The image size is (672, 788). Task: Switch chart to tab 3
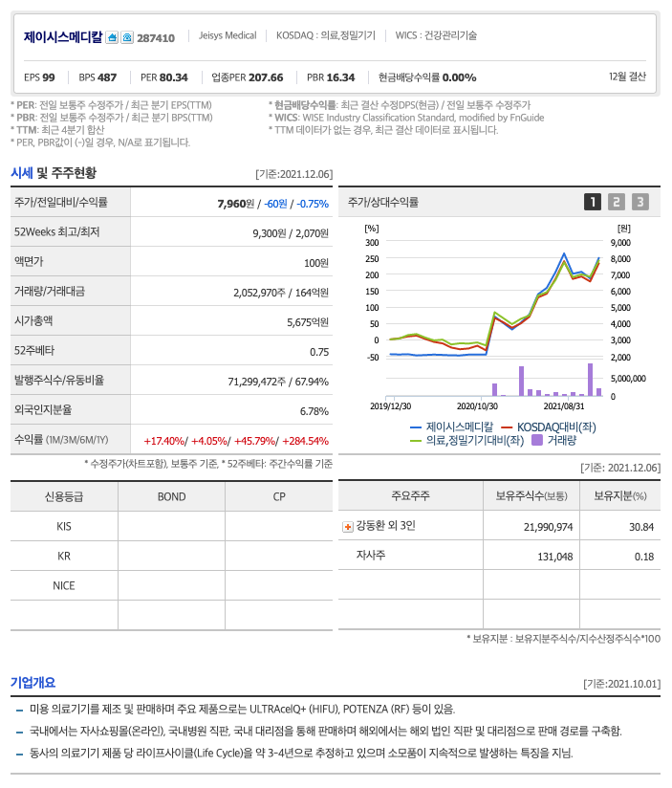pos(640,202)
